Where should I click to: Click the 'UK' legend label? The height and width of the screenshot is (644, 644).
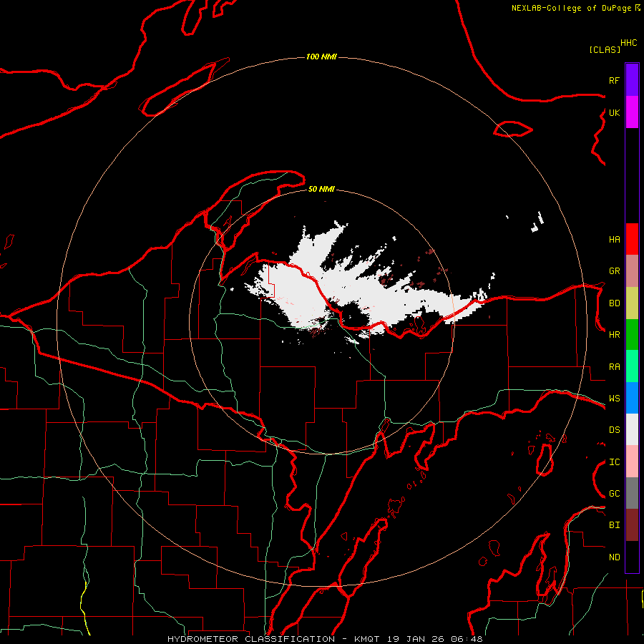pyautogui.click(x=614, y=112)
